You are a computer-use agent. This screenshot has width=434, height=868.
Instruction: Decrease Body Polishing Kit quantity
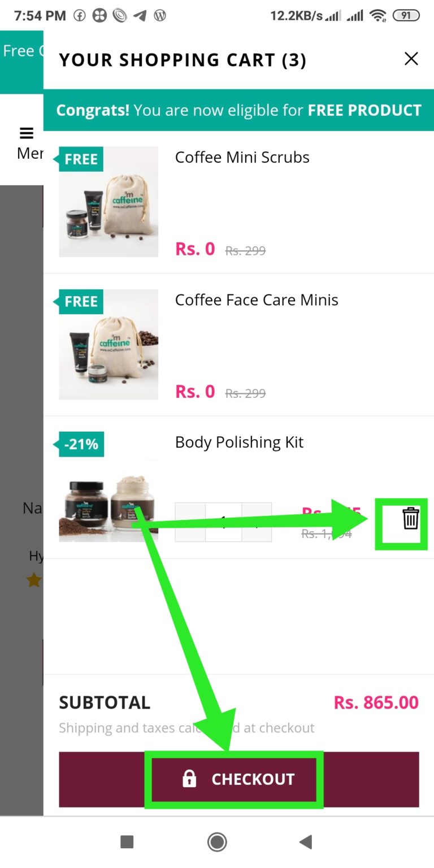(190, 522)
